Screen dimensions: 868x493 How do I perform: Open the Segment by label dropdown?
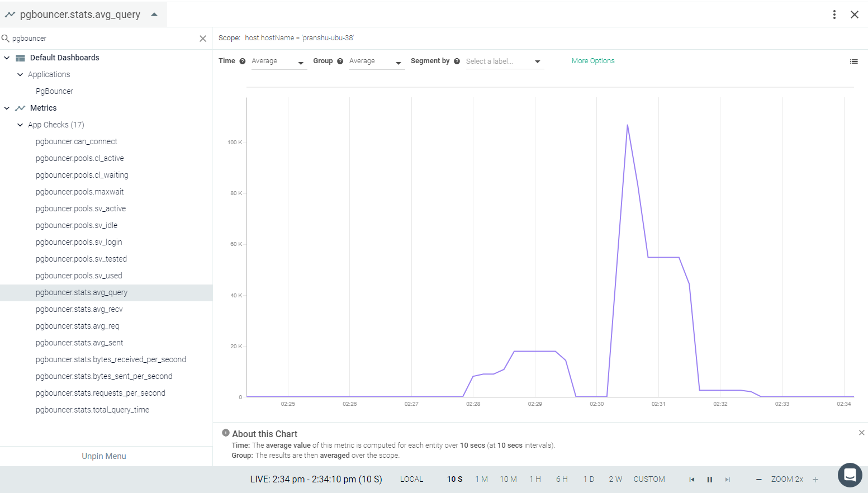[504, 61]
